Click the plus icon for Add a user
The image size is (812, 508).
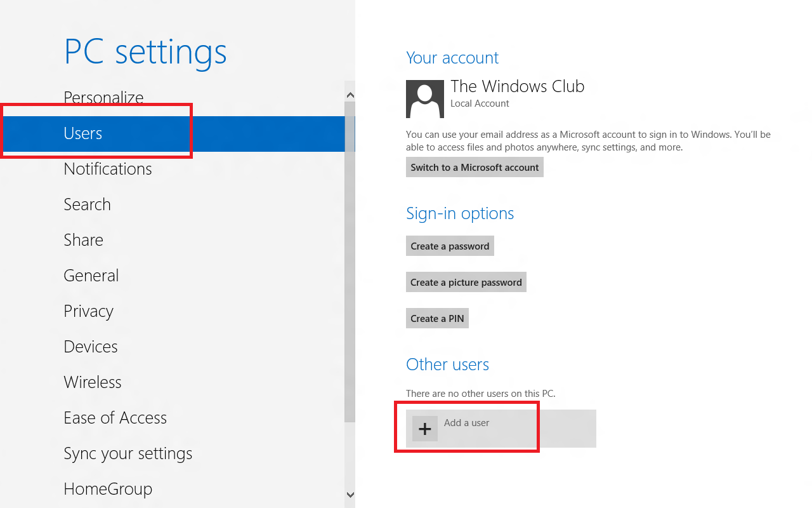[425, 429]
